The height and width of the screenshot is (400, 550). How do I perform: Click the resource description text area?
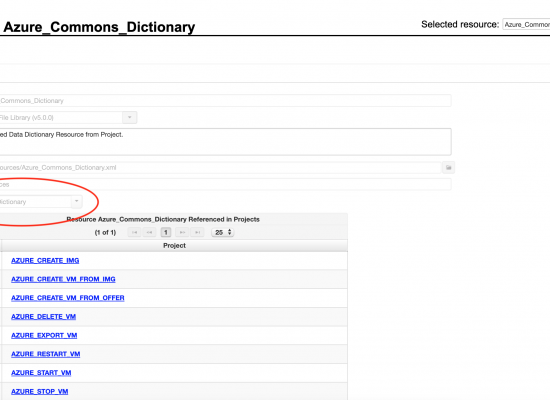(225, 142)
